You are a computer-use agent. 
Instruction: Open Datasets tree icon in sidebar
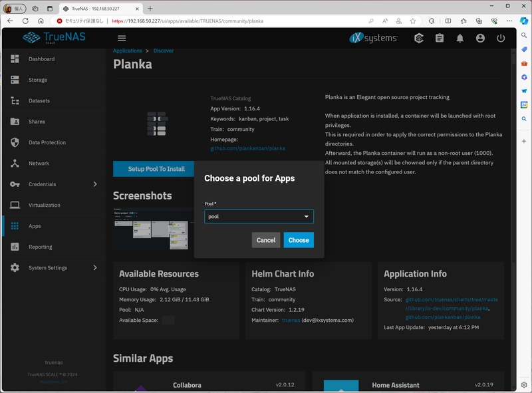pyautogui.click(x=15, y=101)
